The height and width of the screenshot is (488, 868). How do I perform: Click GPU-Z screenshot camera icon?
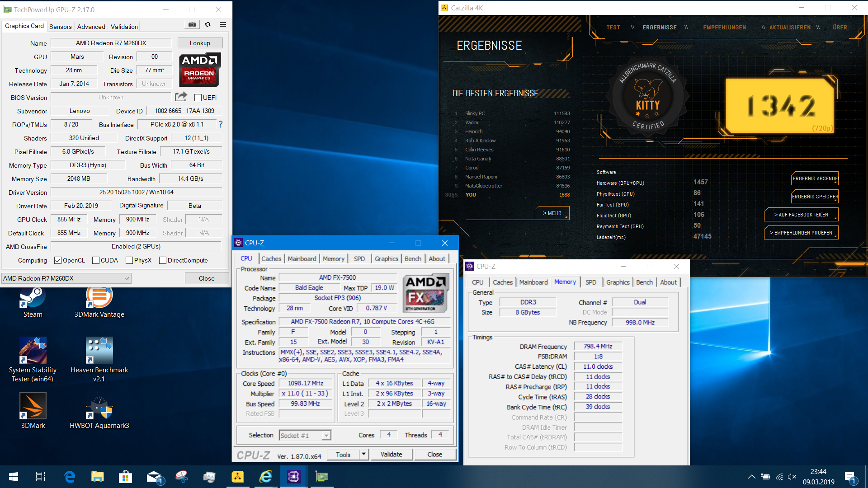coord(192,25)
